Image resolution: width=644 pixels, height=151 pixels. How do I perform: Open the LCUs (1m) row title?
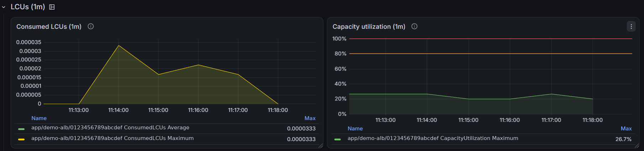[28, 7]
